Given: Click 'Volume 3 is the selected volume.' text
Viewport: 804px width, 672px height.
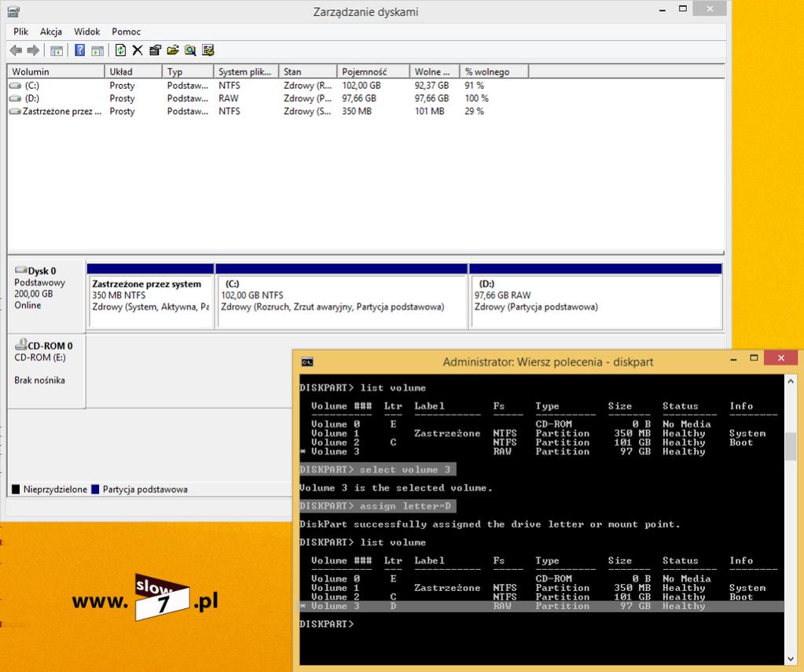Looking at the screenshot, I should [x=396, y=488].
